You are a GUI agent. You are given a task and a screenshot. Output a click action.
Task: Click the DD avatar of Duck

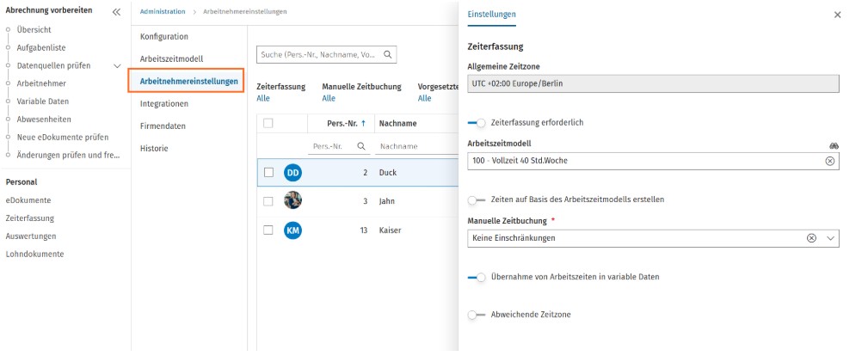(292, 173)
